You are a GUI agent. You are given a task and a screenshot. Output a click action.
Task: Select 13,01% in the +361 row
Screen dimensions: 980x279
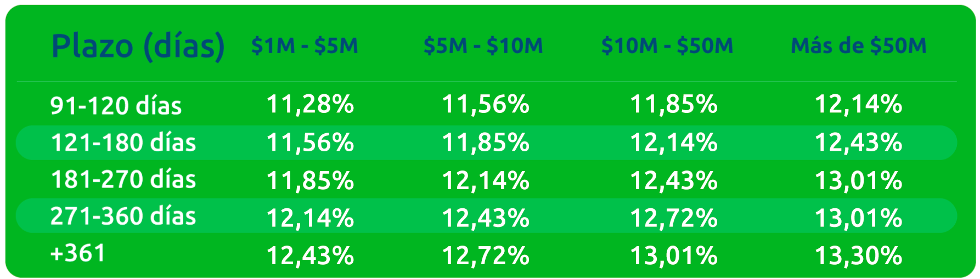pyautogui.click(x=674, y=255)
